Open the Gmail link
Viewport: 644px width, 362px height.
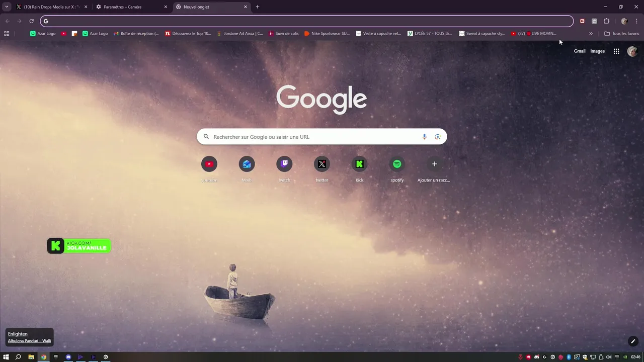[580, 51]
